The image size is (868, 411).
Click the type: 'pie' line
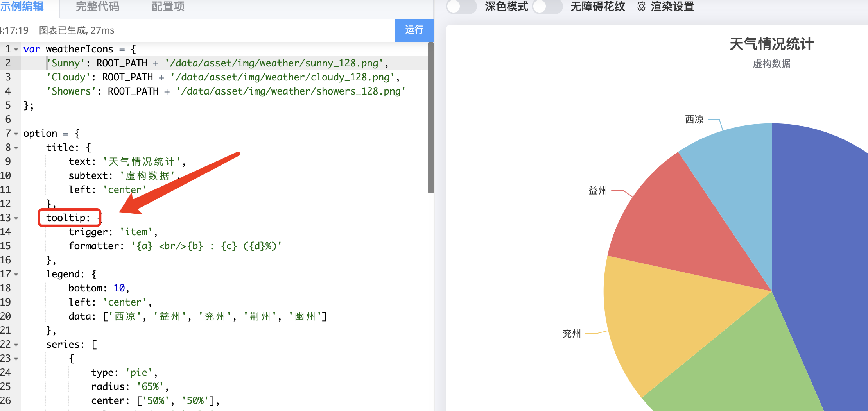click(x=124, y=373)
